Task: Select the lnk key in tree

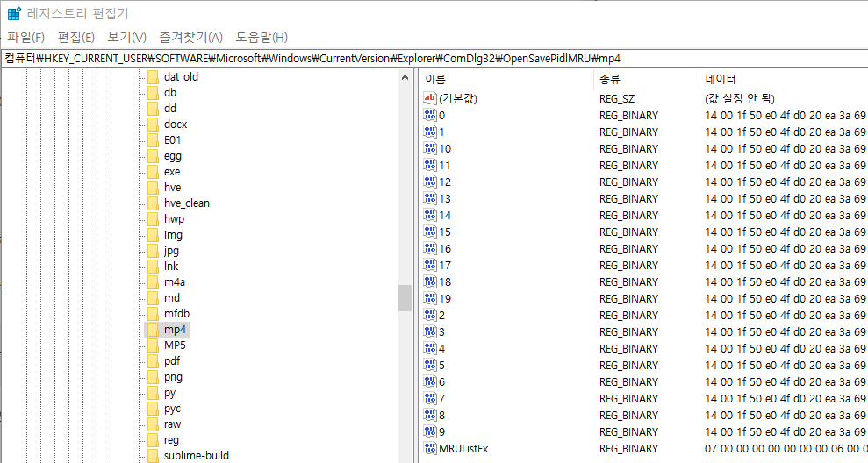Action: click(x=171, y=266)
